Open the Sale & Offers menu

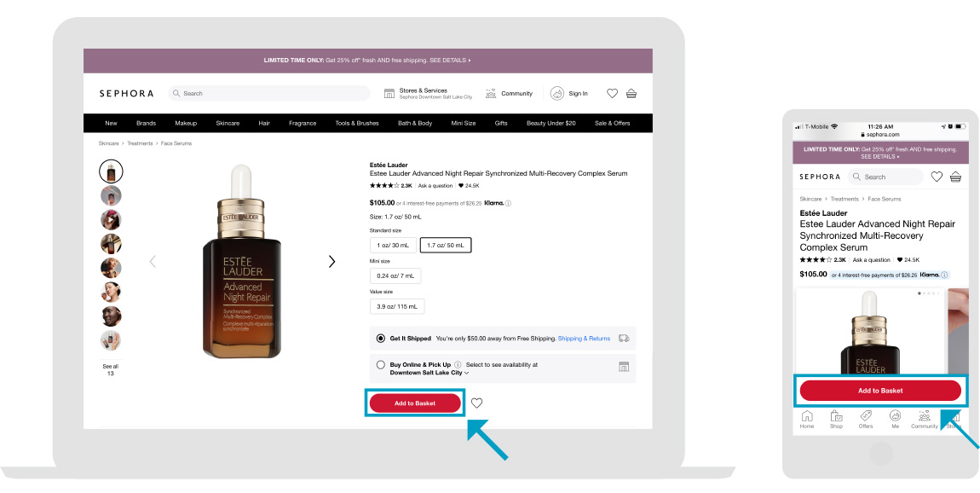click(x=613, y=123)
